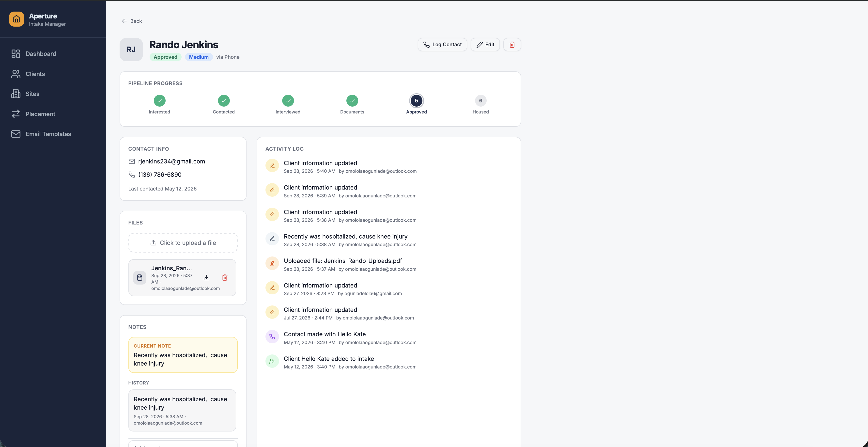Click the Log Contact button
The image size is (868, 447).
[442, 45]
